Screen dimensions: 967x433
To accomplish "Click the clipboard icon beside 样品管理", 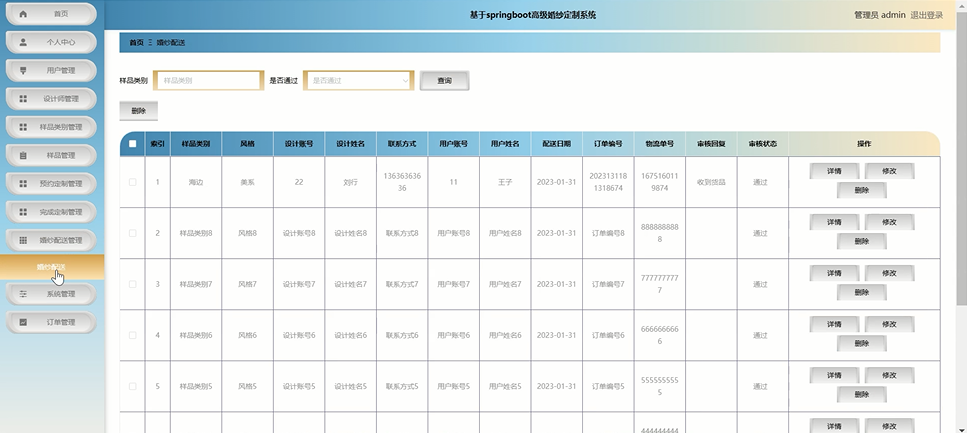I will coord(23,155).
